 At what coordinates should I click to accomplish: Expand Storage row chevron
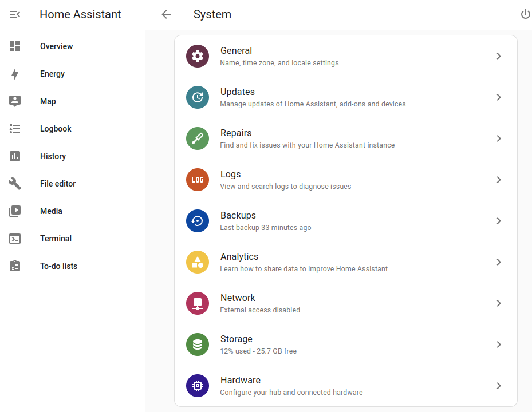(x=499, y=344)
